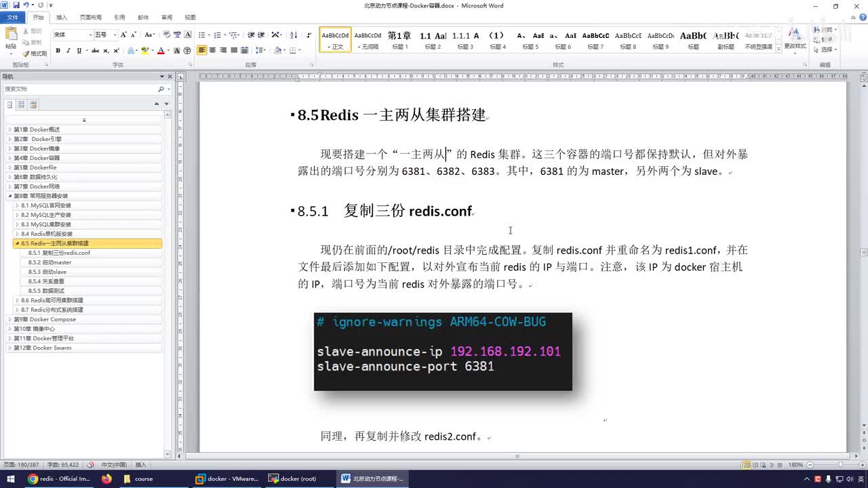
Task: Switch to the 审阅 ribbon tab
Action: (167, 18)
